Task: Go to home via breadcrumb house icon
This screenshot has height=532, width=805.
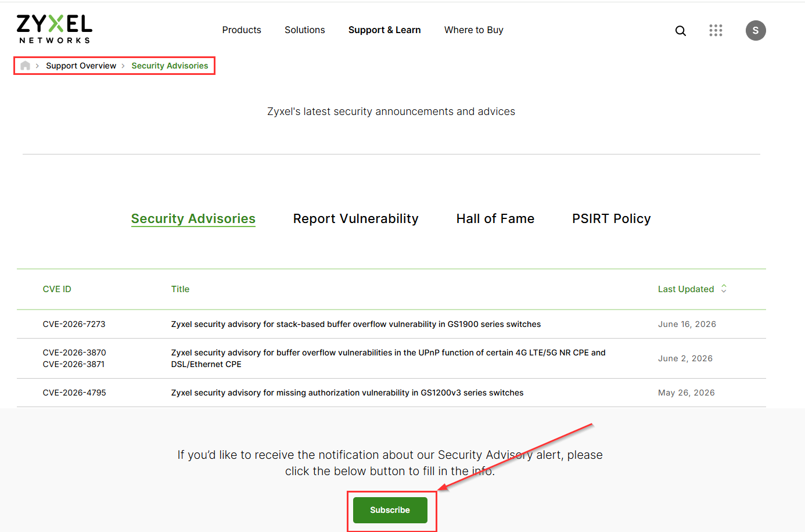Action: (25, 66)
